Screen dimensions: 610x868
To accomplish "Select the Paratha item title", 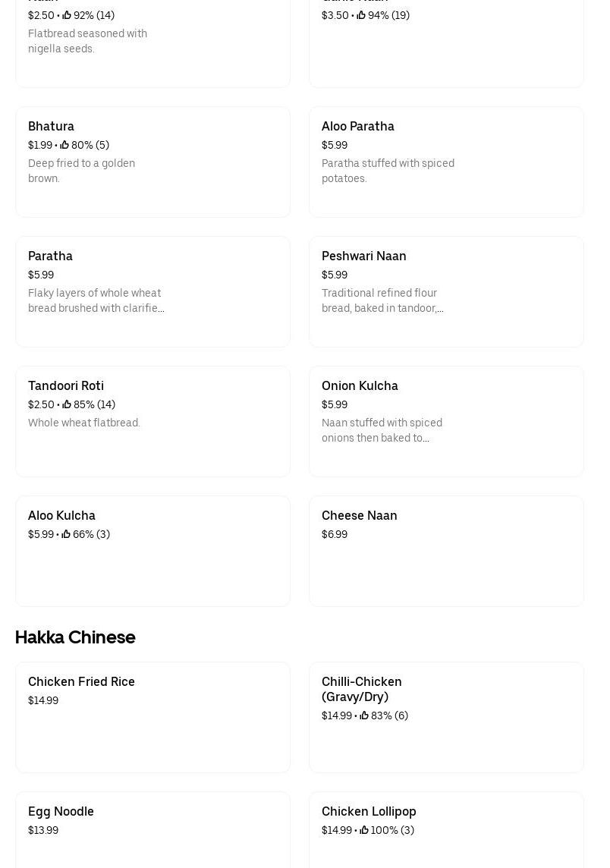I will pos(50,256).
